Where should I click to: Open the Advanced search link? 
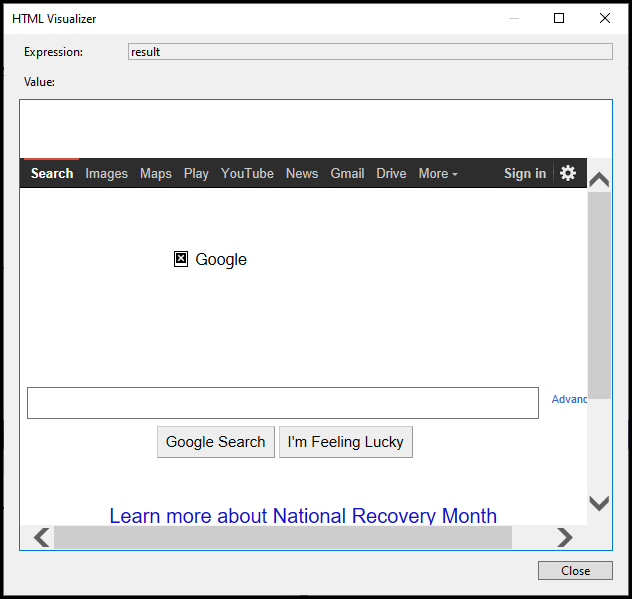569,399
